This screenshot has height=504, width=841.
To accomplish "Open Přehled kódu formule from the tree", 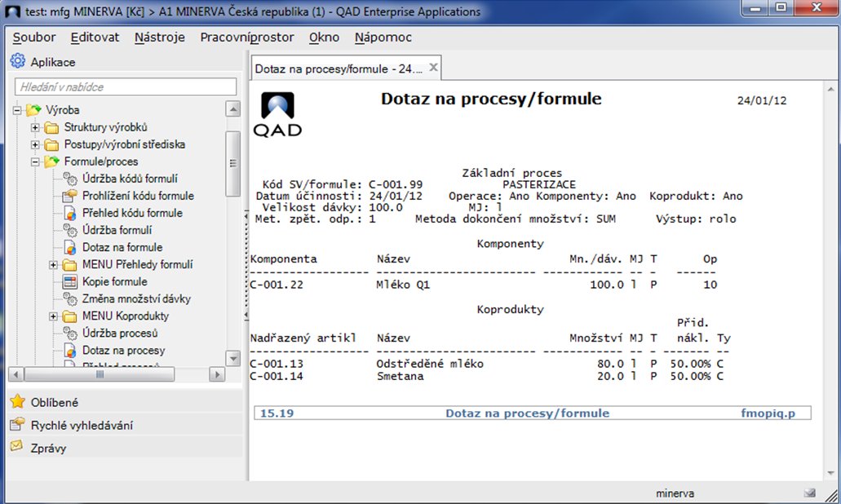I will 132,213.
